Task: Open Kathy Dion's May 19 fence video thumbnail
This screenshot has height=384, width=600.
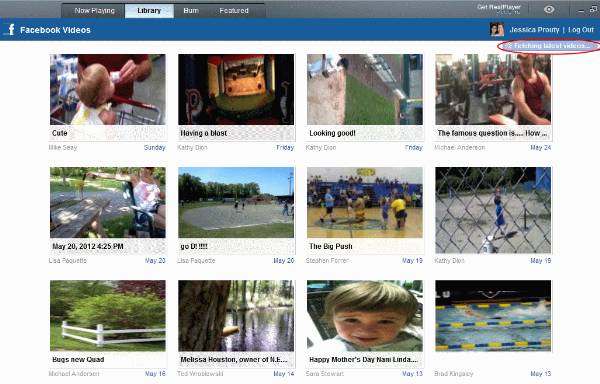Action: [x=493, y=210]
